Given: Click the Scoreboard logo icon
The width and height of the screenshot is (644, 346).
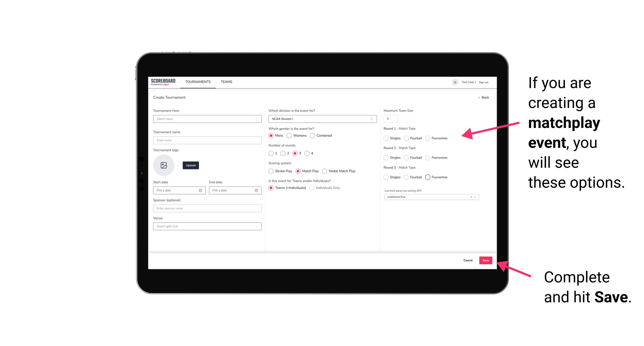Looking at the screenshot, I should click(x=163, y=82).
